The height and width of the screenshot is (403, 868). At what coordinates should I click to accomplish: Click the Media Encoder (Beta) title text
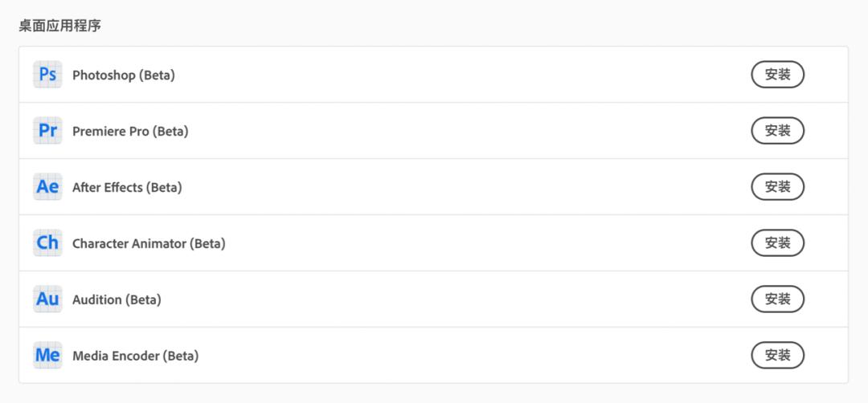pos(135,356)
